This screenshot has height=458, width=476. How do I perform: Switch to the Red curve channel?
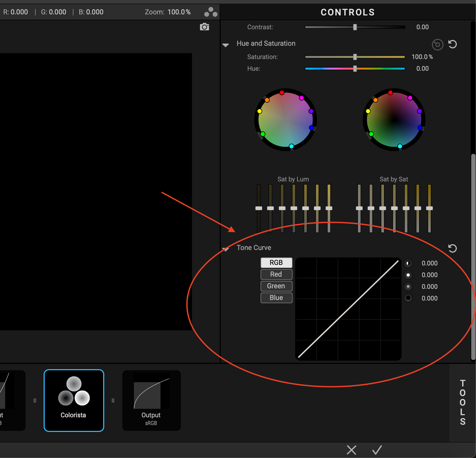coord(276,274)
